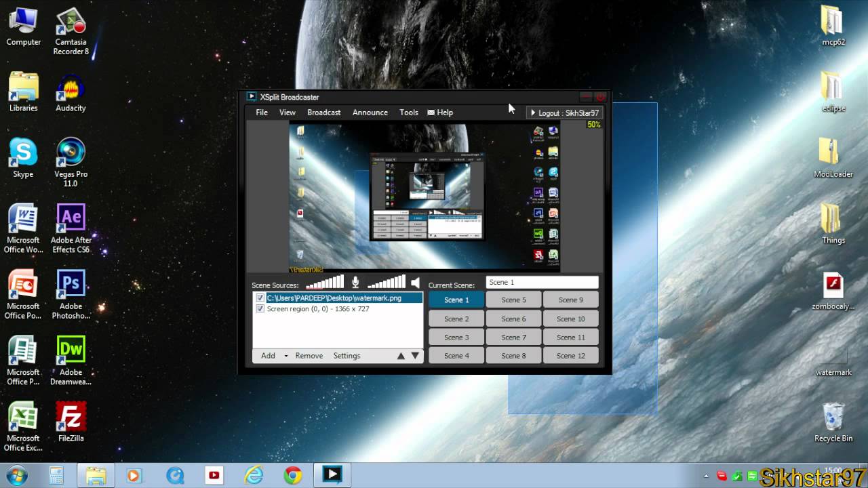Open the Tools menu
This screenshot has width=868, height=488.
(409, 113)
